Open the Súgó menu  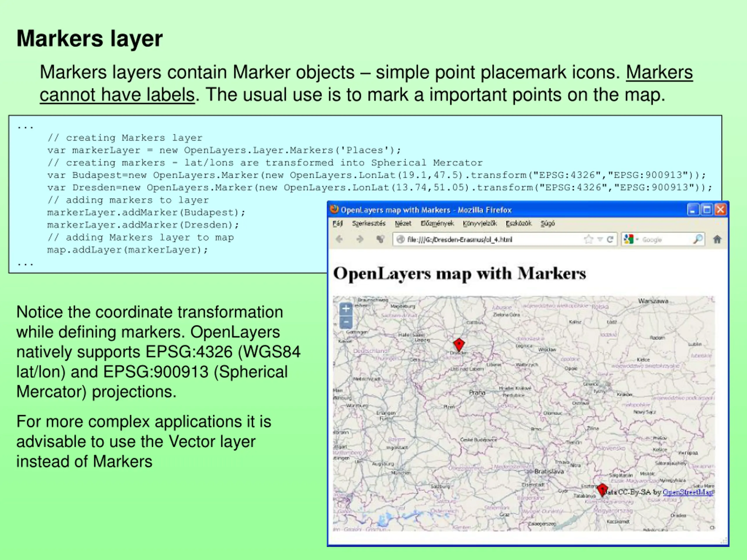pos(547,223)
